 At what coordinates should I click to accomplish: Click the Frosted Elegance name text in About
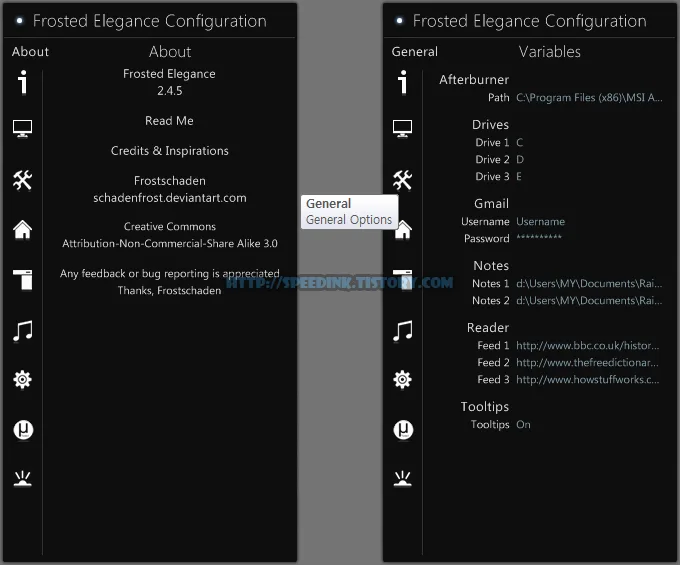[169, 74]
